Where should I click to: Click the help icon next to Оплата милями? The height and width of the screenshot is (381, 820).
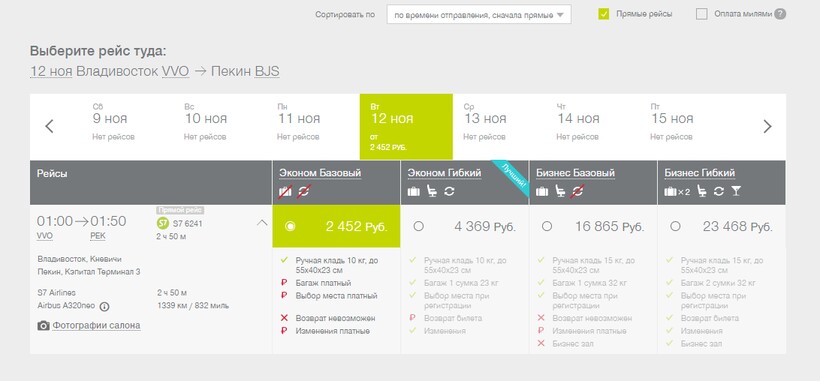click(780, 14)
